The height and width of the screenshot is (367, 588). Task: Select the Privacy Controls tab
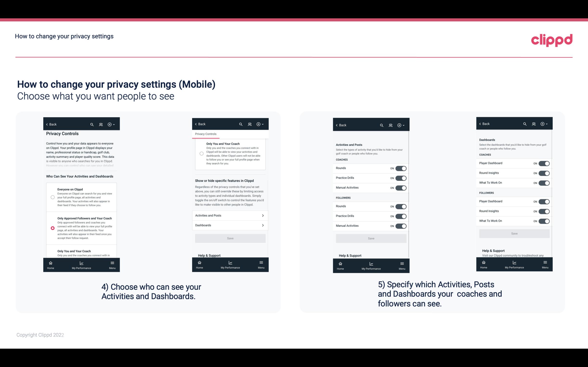pyautogui.click(x=206, y=134)
